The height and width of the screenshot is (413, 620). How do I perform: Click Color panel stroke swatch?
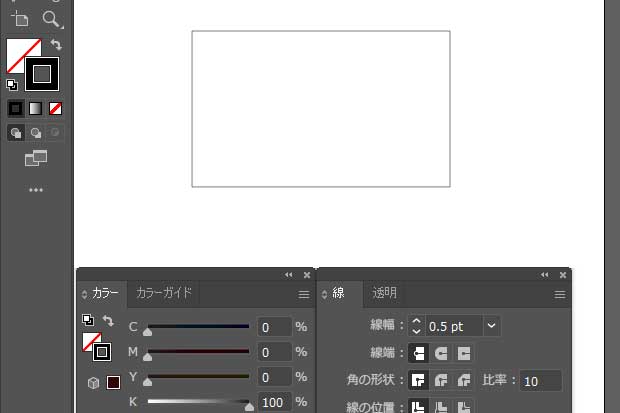[102, 352]
